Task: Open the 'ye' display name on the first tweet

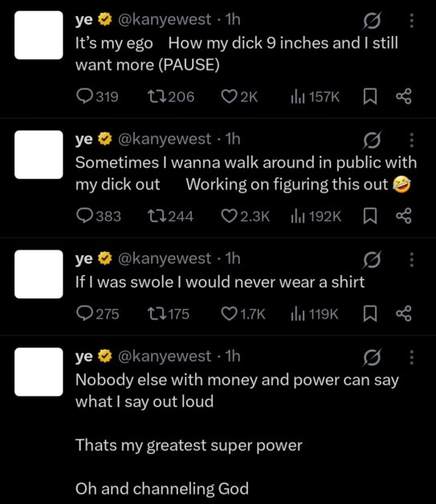Action: coord(84,19)
